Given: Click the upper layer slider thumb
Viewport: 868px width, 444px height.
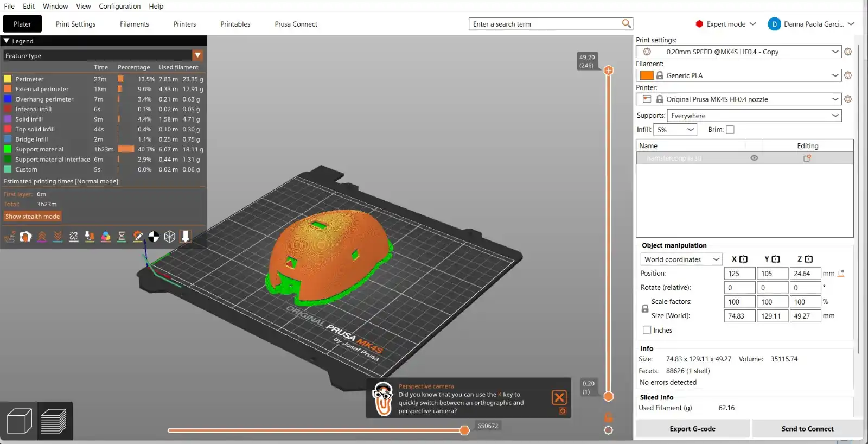Looking at the screenshot, I should tap(609, 71).
